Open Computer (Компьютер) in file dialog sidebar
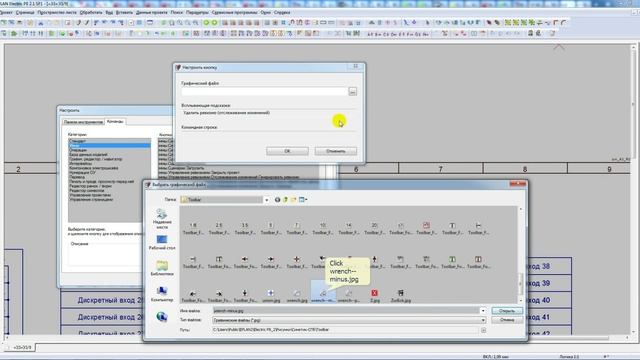 162,294
